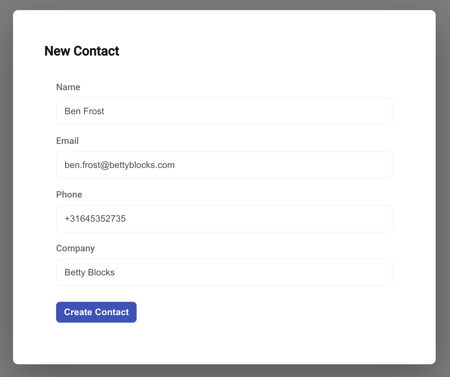Submit the form with Create Contact
Screen dimensions: 450x377
96,312
